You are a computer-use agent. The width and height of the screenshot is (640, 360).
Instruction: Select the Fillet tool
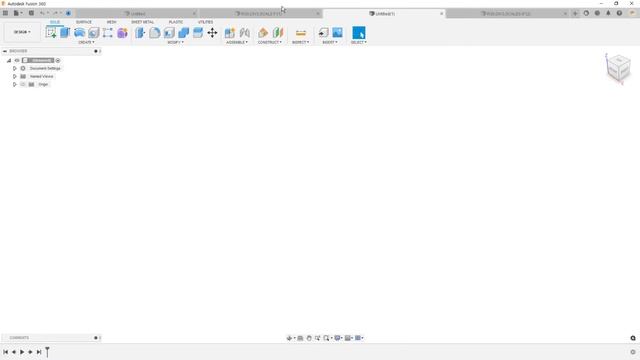point(154,33)
